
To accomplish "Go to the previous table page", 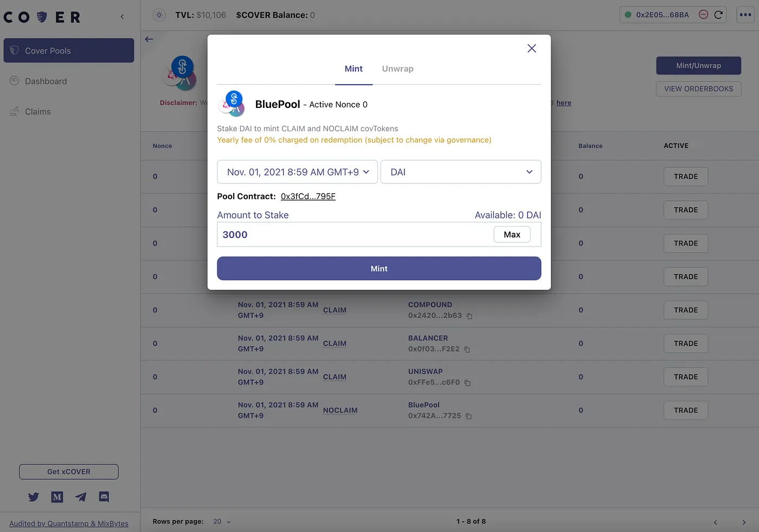I will point(715,522).
